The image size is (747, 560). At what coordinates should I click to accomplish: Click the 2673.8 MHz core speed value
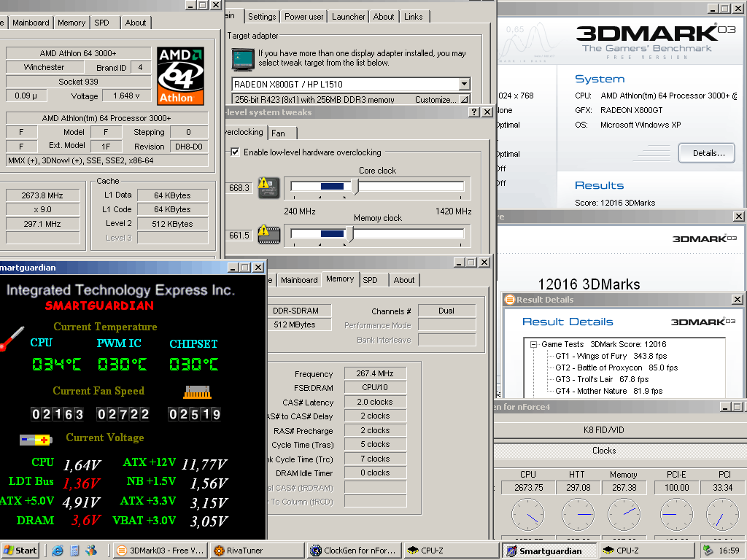coord(42,195)
